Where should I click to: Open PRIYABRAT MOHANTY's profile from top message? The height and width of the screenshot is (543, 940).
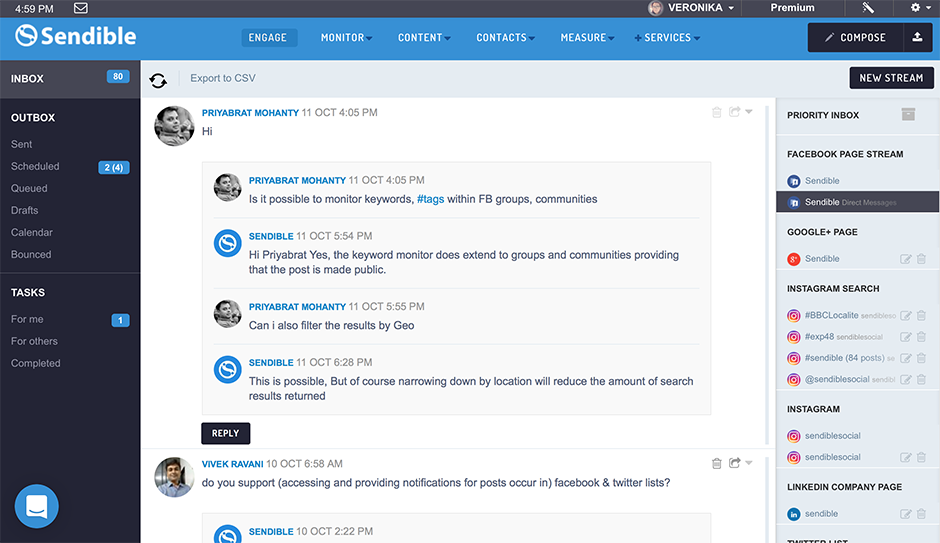click(x=250, y=113)
